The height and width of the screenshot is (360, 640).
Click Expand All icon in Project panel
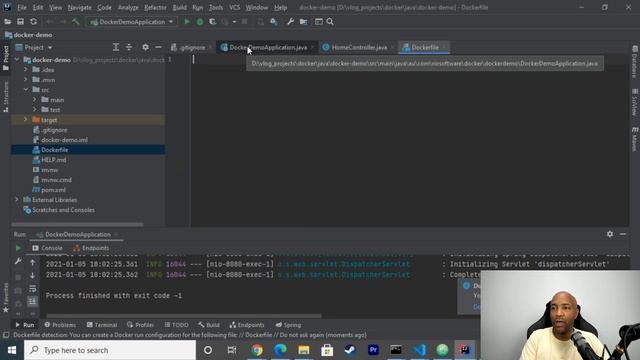coord(116,47)
